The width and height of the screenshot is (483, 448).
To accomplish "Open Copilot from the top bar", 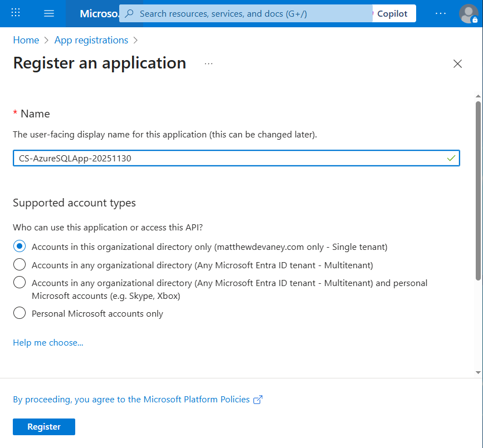I will click(394, 13).
